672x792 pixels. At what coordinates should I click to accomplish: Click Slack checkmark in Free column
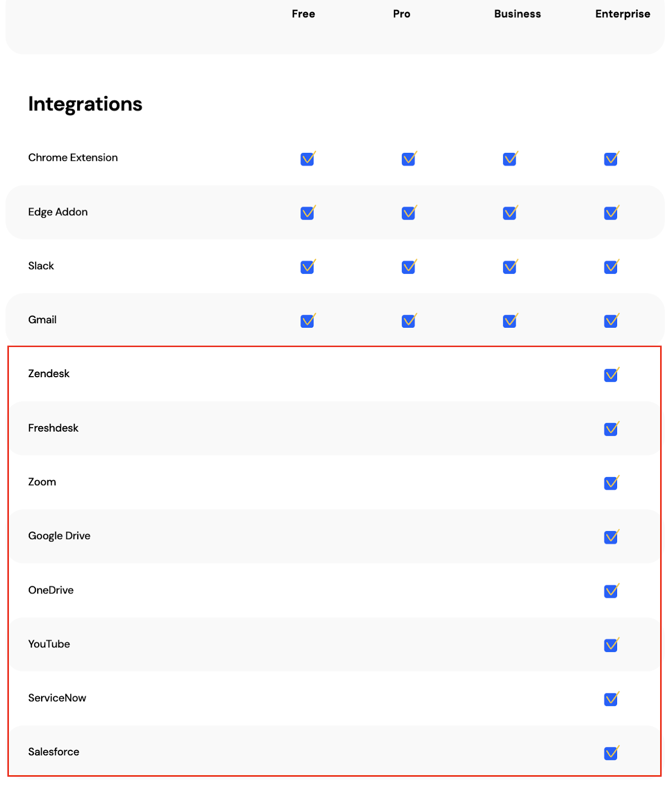tap(308, 266)
